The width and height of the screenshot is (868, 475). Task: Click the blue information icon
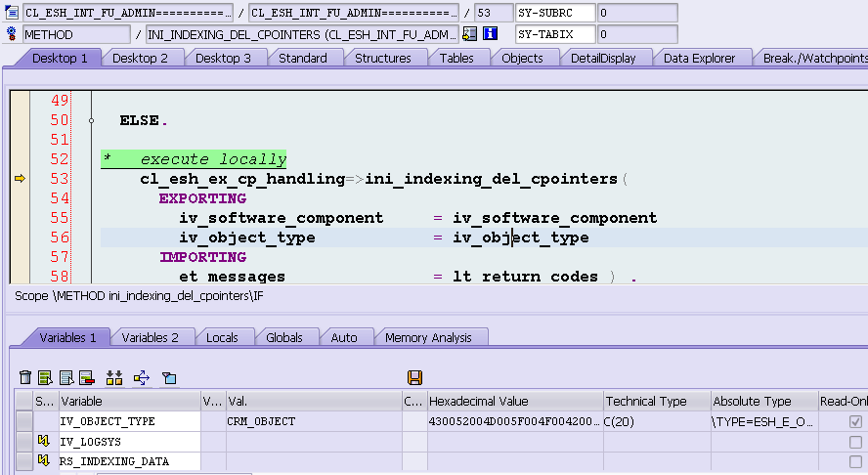click(490, 34)
